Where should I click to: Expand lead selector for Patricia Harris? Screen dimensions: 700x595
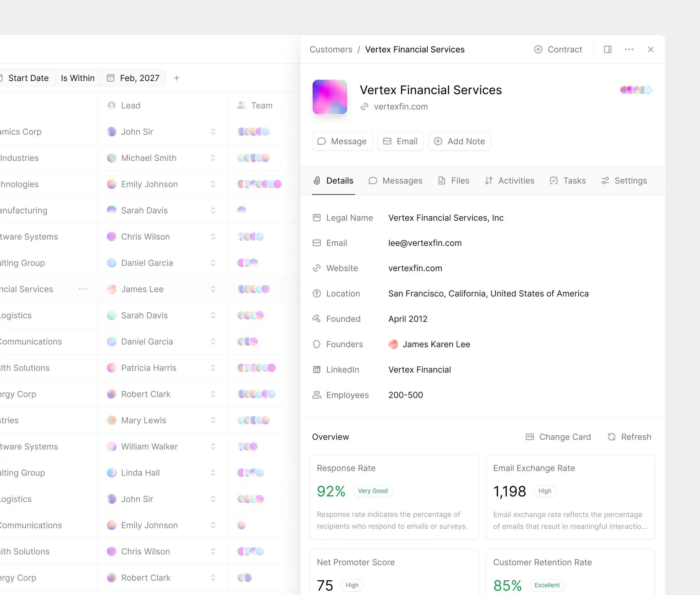[213, 368]
